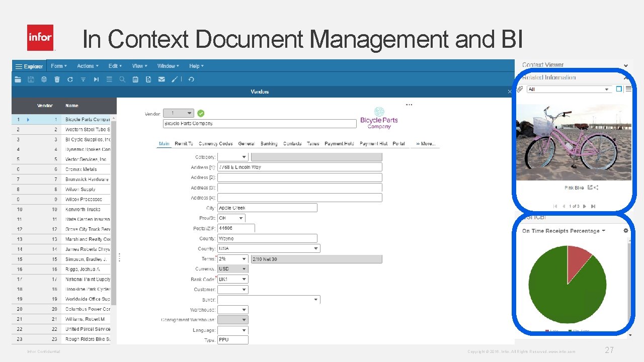Toggle the blue checkbox beside the All dropdown
Screen dimensions: 644x362
(x=619, y=88)
